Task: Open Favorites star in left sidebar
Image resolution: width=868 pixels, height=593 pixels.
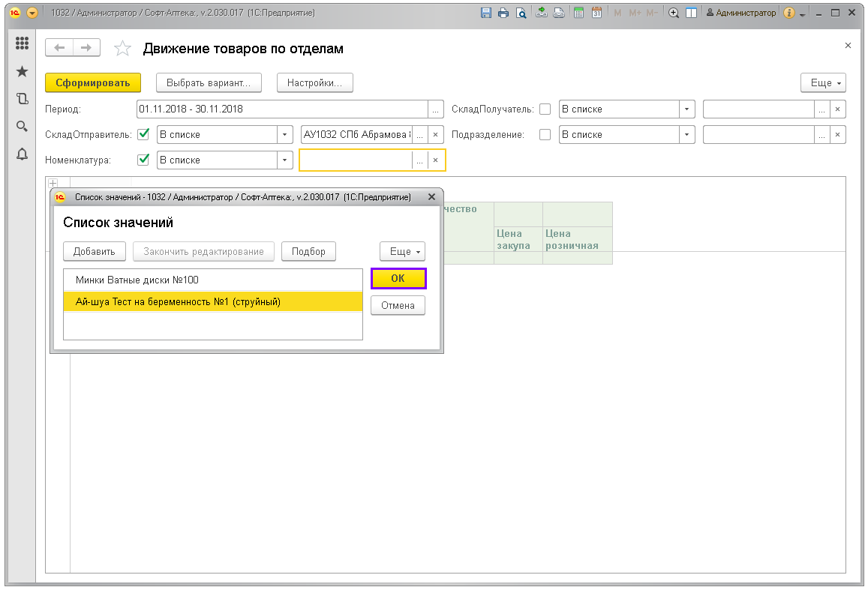Action: click(22, 71)
